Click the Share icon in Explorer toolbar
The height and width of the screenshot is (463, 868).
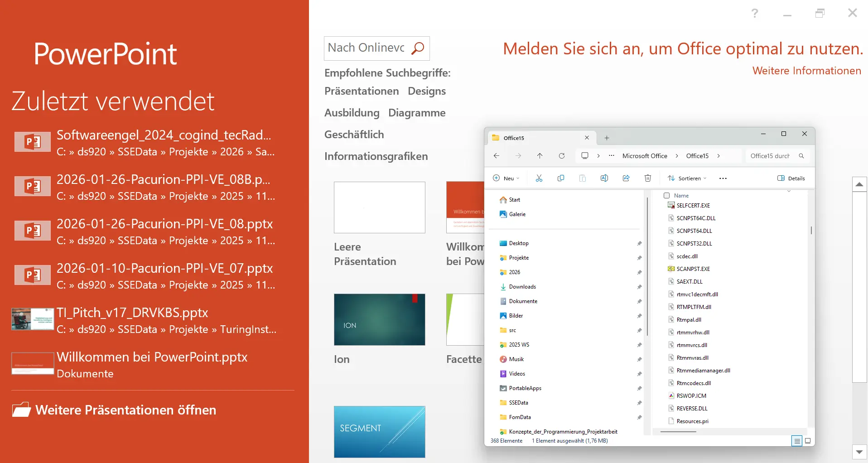point(626,178)
